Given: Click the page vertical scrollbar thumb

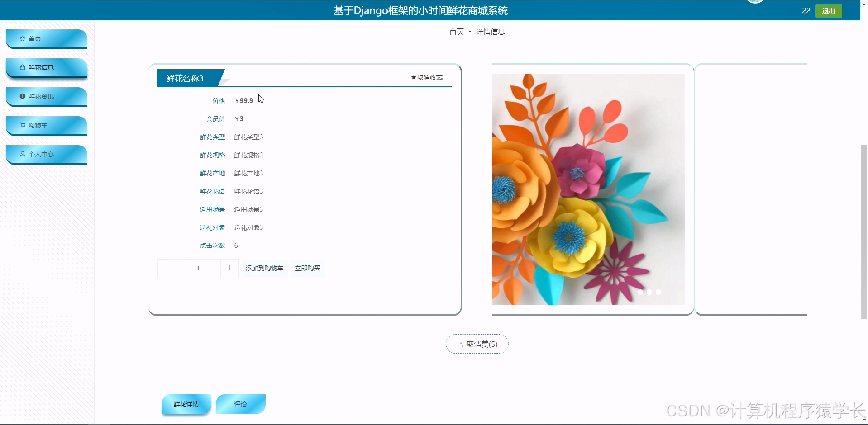Looking at the screenshot, I should (864, 231).
